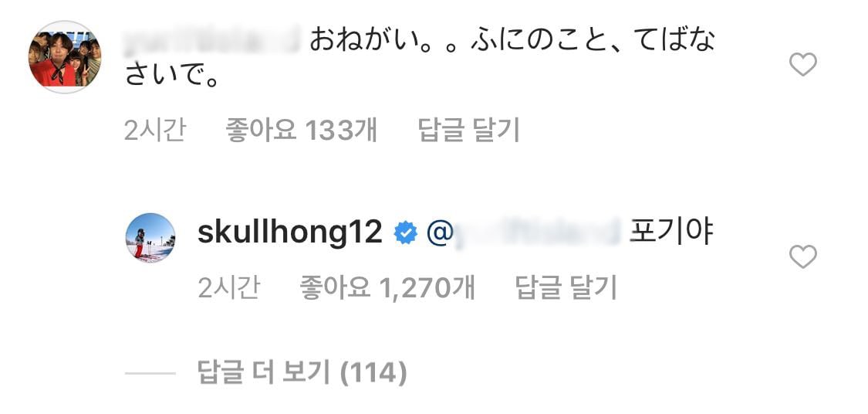Click the second line text さいで。
The image size is (868, 414).
[171, 76]
